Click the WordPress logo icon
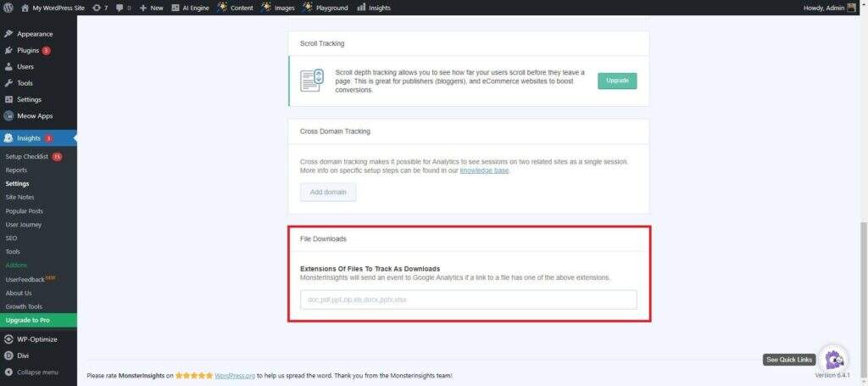The image size is (868, 386). tap(8, 8)
